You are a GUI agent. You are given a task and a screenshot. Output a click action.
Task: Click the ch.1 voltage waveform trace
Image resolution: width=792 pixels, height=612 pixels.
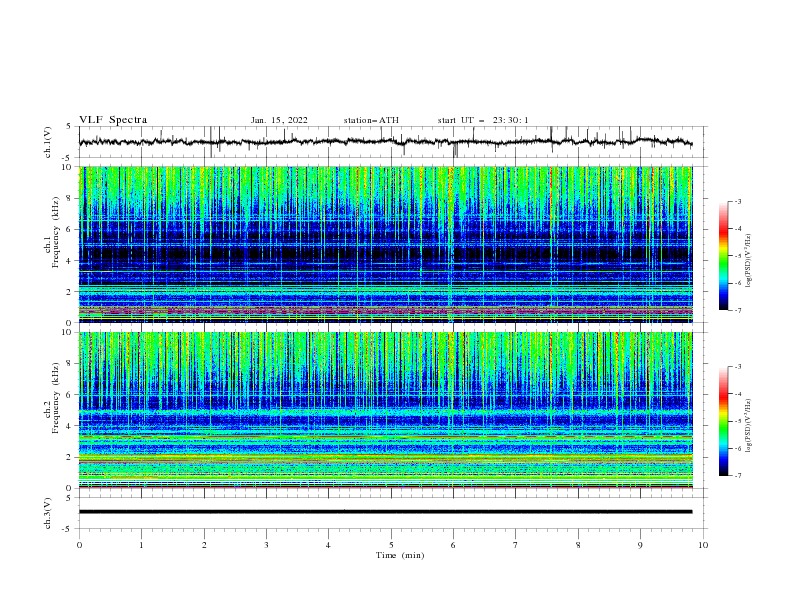(385, 142)
